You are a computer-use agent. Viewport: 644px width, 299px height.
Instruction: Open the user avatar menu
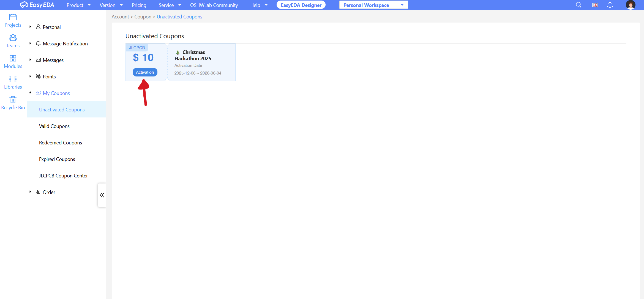point(630,5)
